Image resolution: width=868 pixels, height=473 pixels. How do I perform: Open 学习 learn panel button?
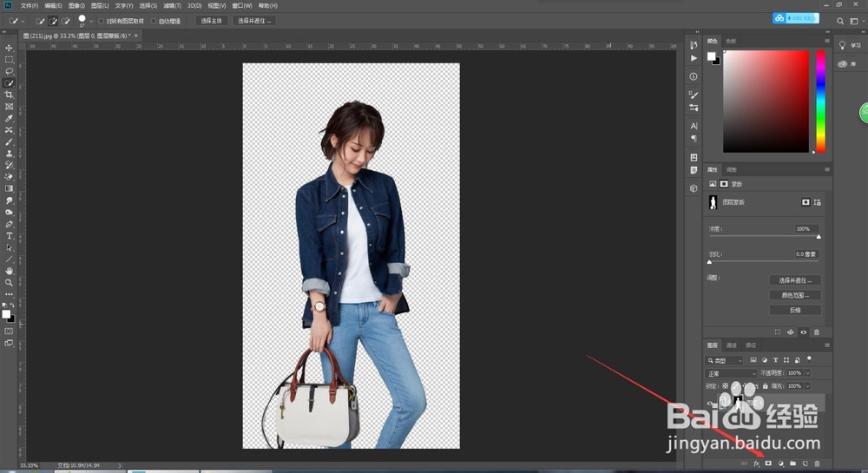click(850, 45)
